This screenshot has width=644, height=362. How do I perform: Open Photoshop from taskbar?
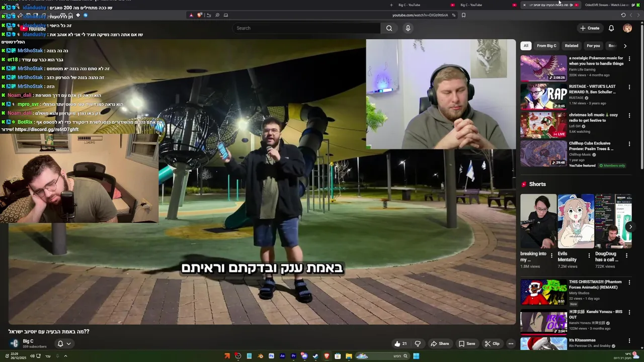pos(271,356)
